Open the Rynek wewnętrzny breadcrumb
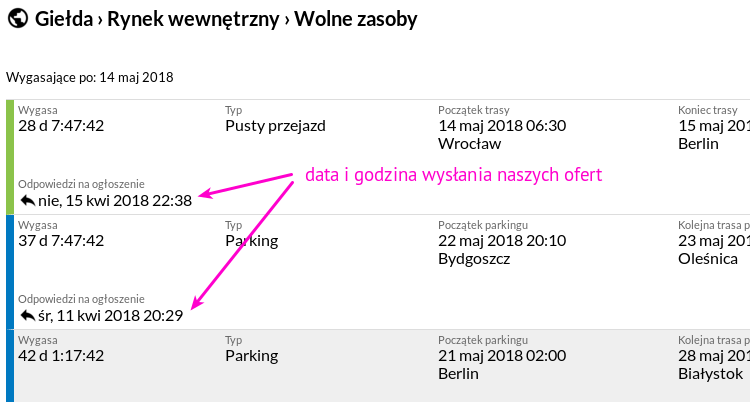Viewport: 750px width, 402px height. (x=193, y=19)
